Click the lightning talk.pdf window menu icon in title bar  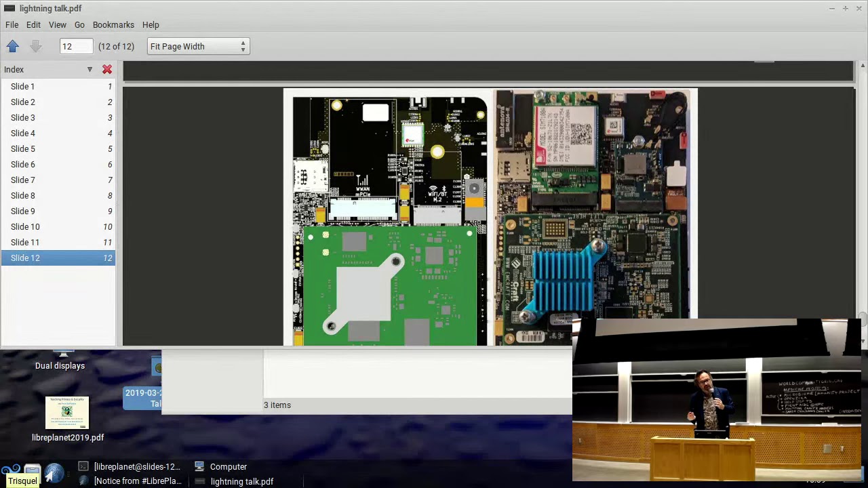point(9,8)
